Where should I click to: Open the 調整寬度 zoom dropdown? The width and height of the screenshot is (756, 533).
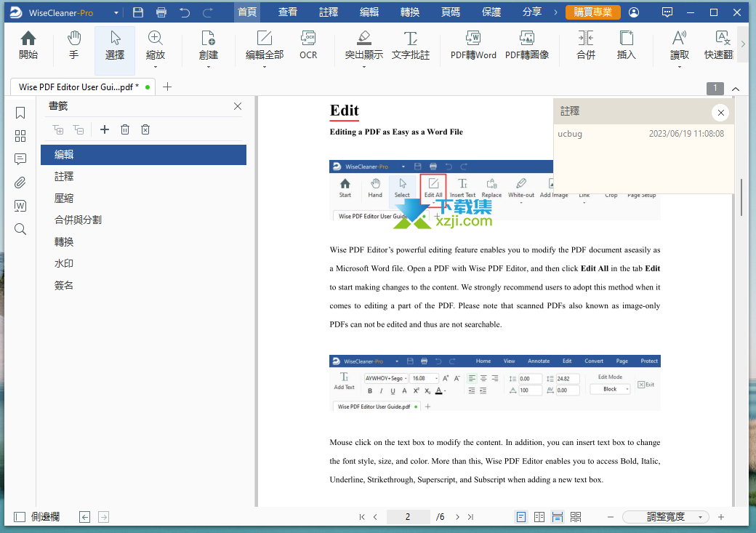666,517
